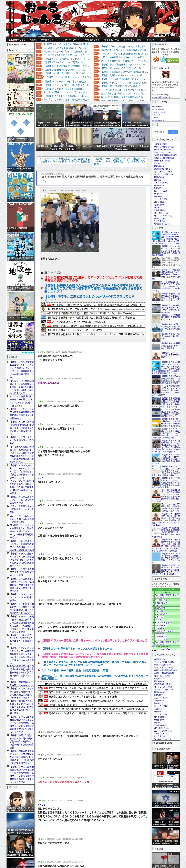Open the About nav tab

pyautogui.click(x=33, y=40)
